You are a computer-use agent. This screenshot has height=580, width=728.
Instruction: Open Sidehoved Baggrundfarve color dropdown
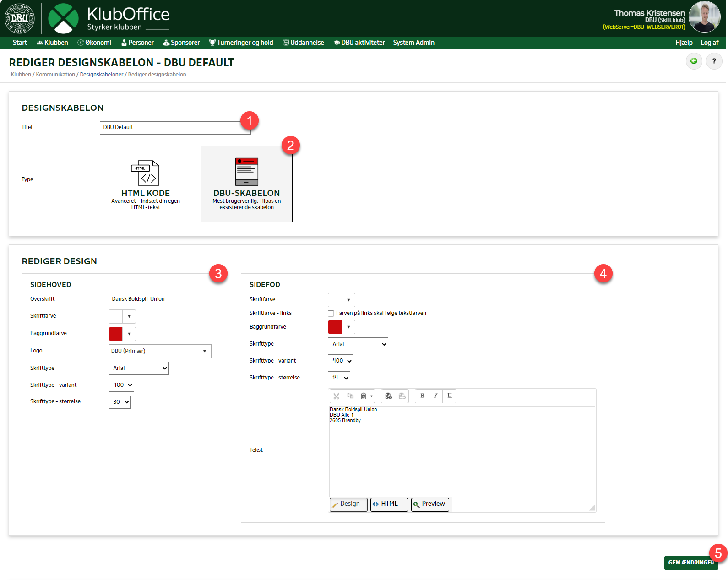point(129,334)
